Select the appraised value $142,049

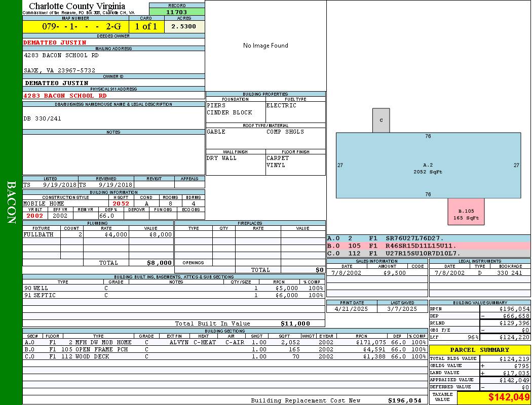pos(514,380)
